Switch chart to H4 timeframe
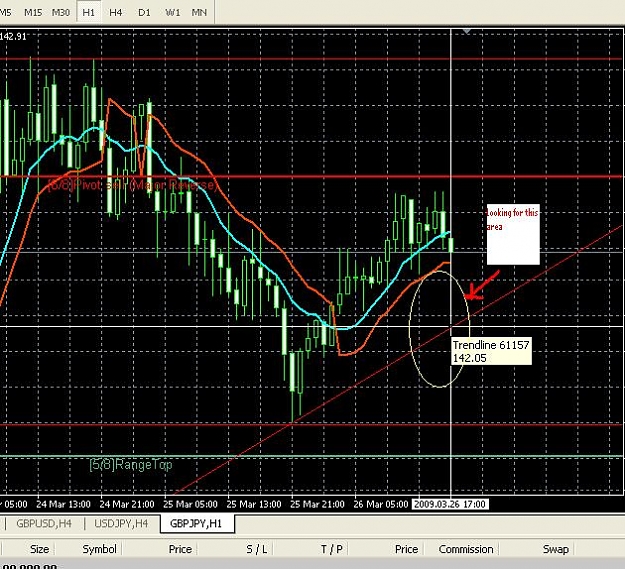Screen dimensions: 625x569 [x=116, y=12]
